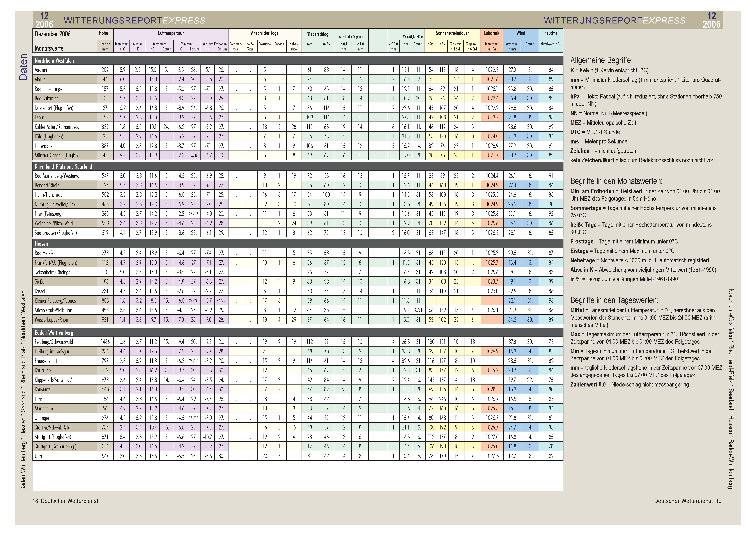756x535 pixels.
Task: Click the station name 'Kahler Asten/Rothaargeb.'
Action: point(57,127)
